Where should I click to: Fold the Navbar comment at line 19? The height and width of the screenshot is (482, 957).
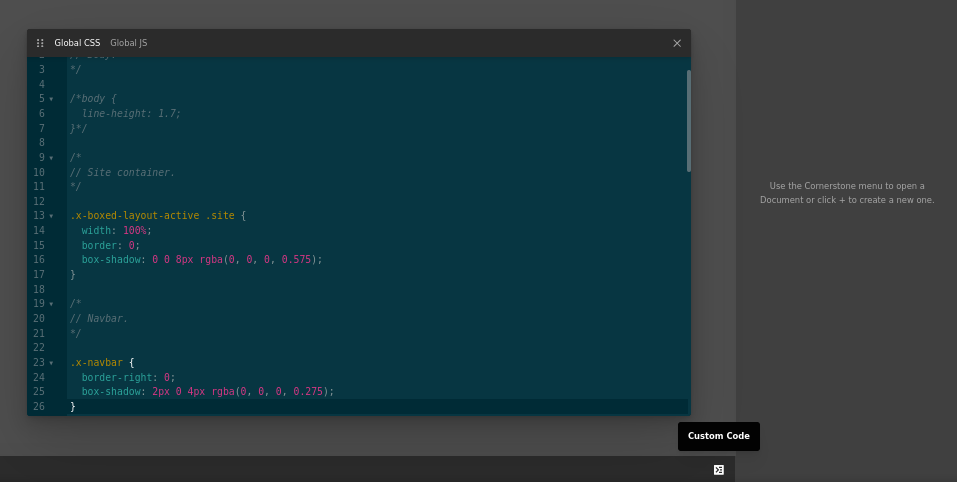51,304
